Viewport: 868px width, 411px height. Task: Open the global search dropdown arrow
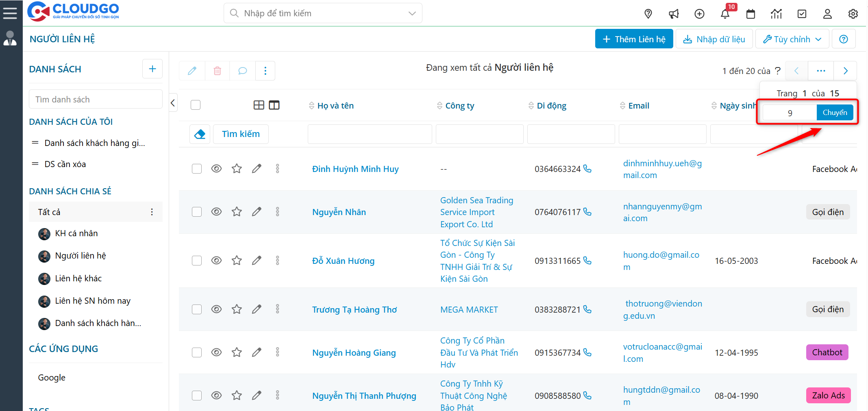click(412, 13)
